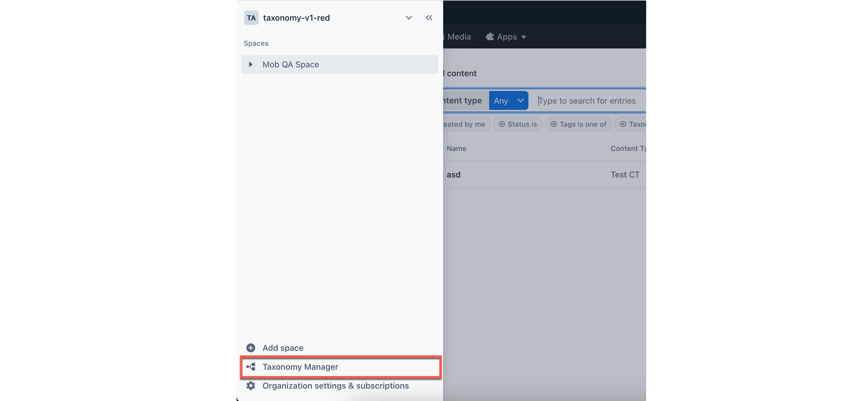
Task: Click the Taxonomy Manager tree icon
Action: point(251,367)
